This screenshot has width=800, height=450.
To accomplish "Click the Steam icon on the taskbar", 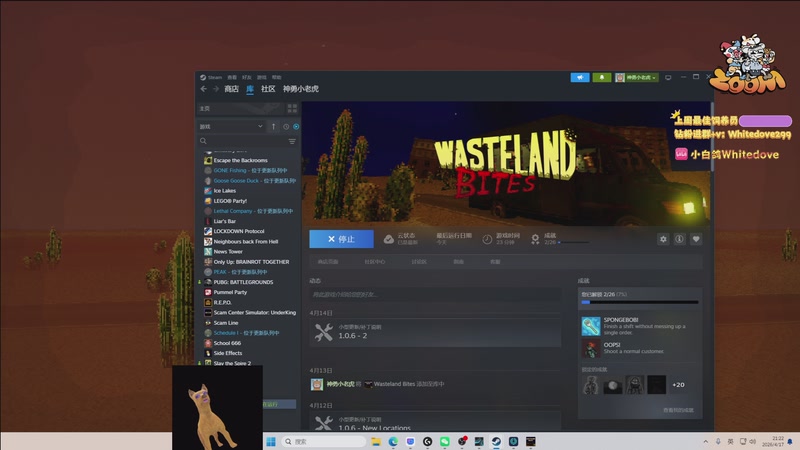I will (x=496, y=441).
